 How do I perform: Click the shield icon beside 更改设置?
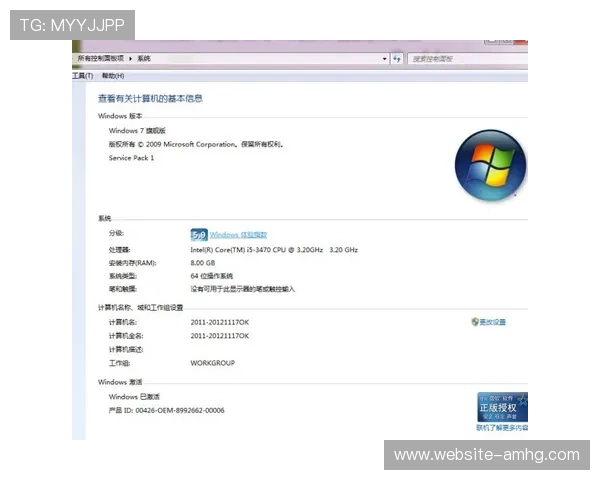(x=475, y=322)
